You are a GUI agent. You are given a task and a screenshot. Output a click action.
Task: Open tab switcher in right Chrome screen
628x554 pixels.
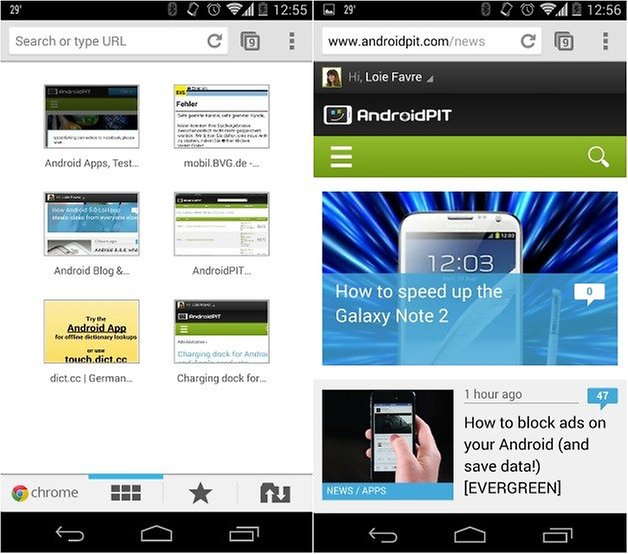[564, 41]
